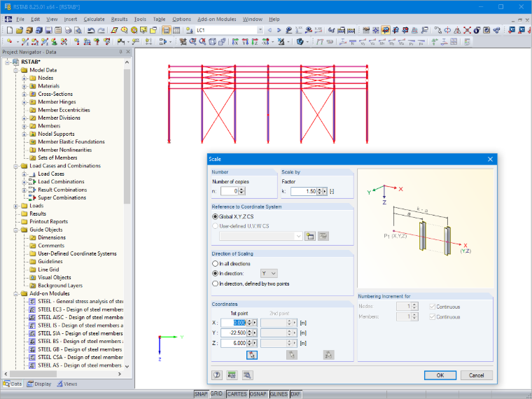The width and height of the screenshot is (532, 399).
Task: Toggle the Project Navigator panel icon
Action: coord(167,30)
